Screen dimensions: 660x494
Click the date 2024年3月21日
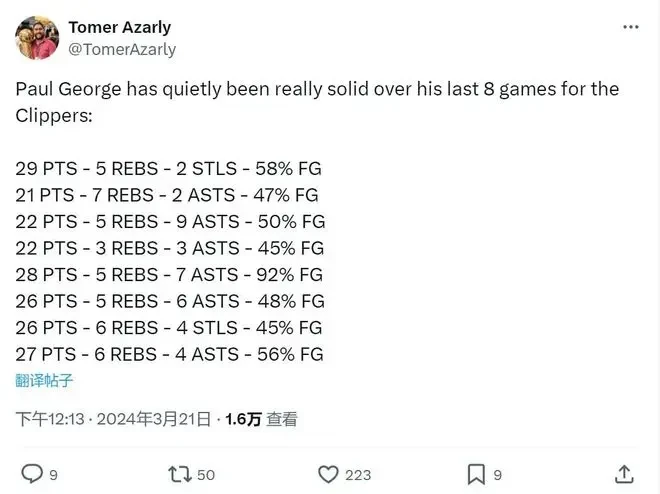coord(154,419)
